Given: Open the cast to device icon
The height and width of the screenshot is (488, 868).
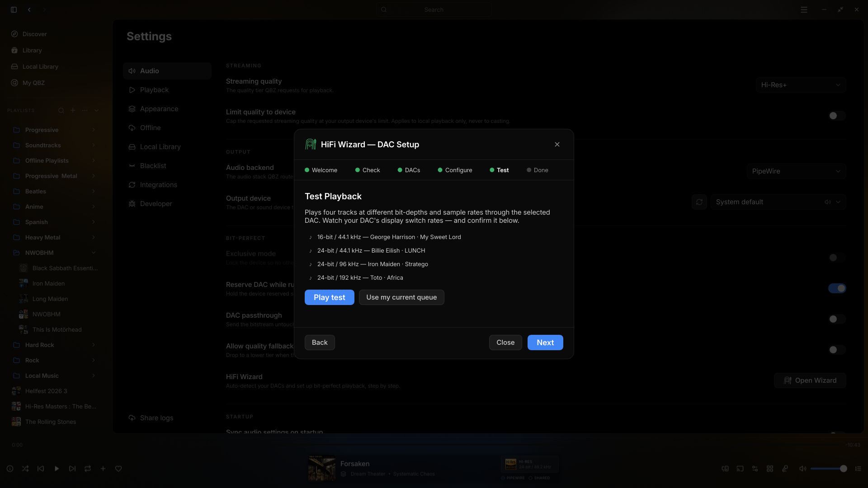Looking at the screenshot, I should (740, 469).
